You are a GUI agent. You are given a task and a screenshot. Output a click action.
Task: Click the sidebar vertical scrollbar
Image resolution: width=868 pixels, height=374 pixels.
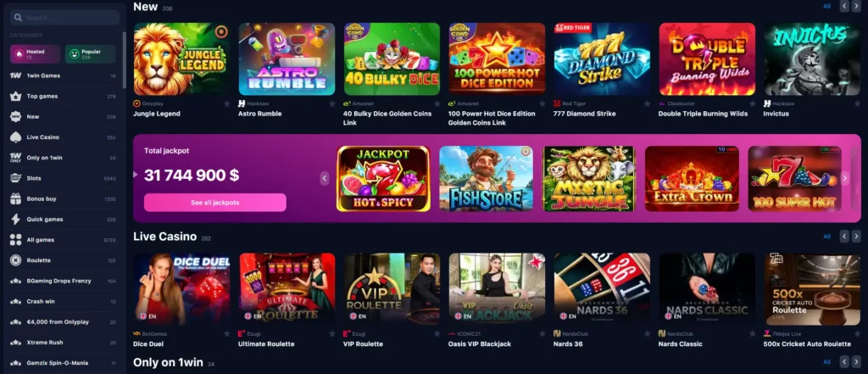(x=124, y=61)
